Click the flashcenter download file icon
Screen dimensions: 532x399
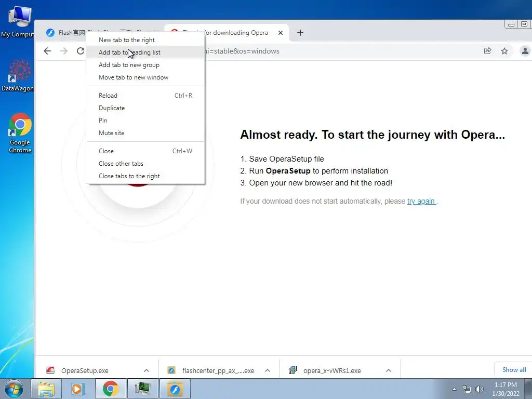171,370
